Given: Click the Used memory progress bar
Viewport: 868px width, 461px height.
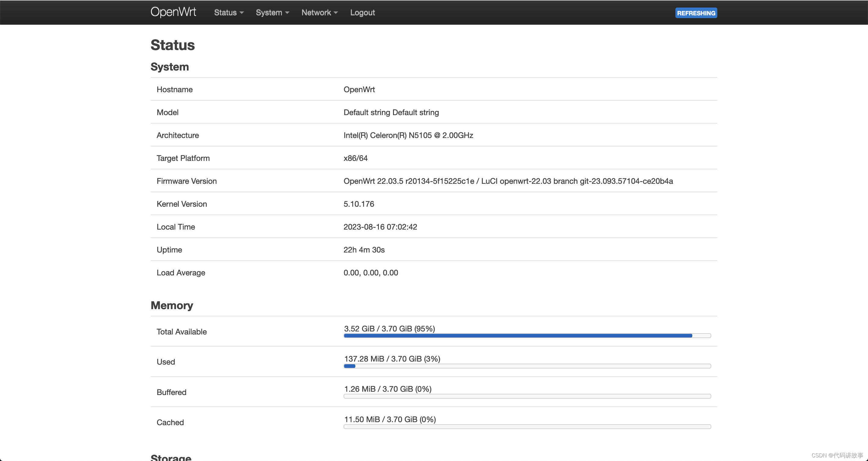Looking at the screenshot, I should (527, 366).
